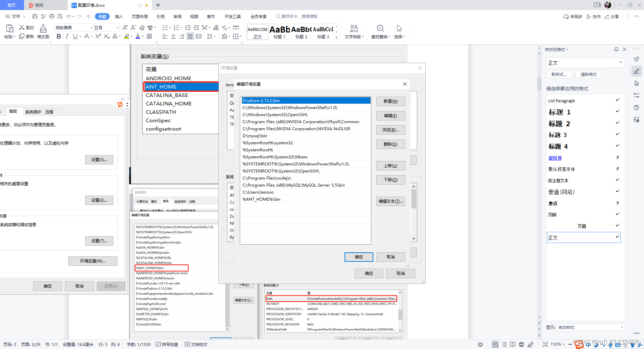The height and width of the screenshot is (349, 644).
Task: Click the help question mark sidebar icon
Action: 637,107
